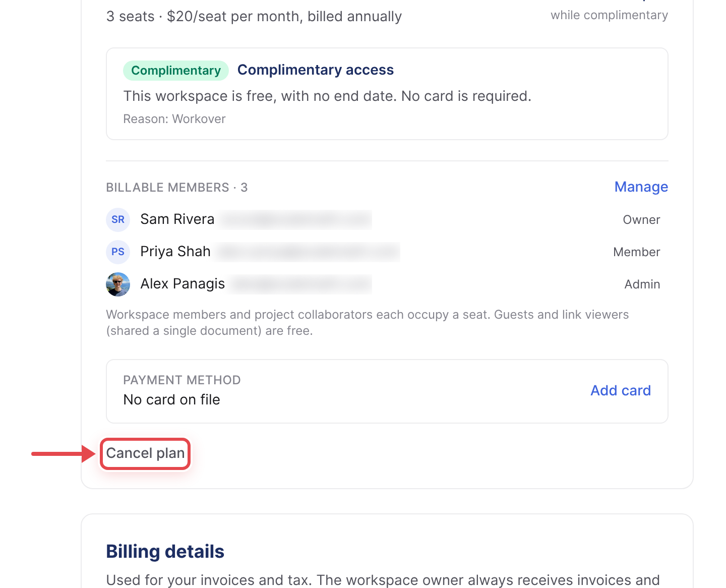The image size is (726, 588).
Task: Click the Admin role label
Action: 642,284
